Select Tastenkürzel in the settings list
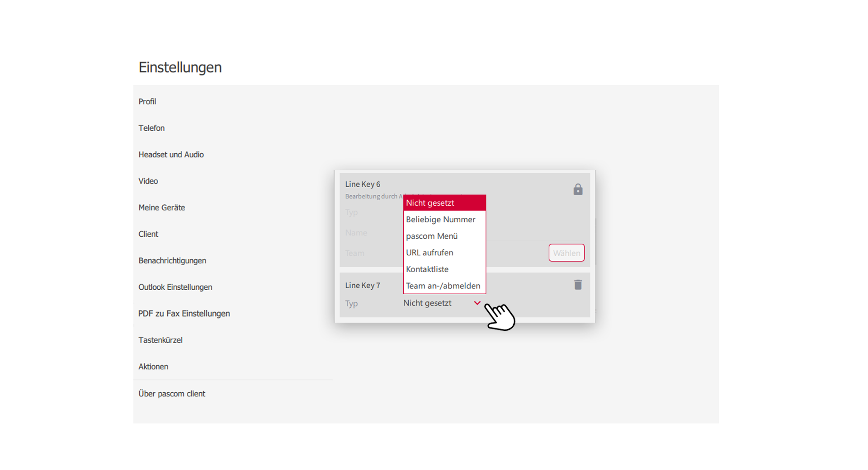The height and width of the screenshot is (470, 868). (160, 340)
